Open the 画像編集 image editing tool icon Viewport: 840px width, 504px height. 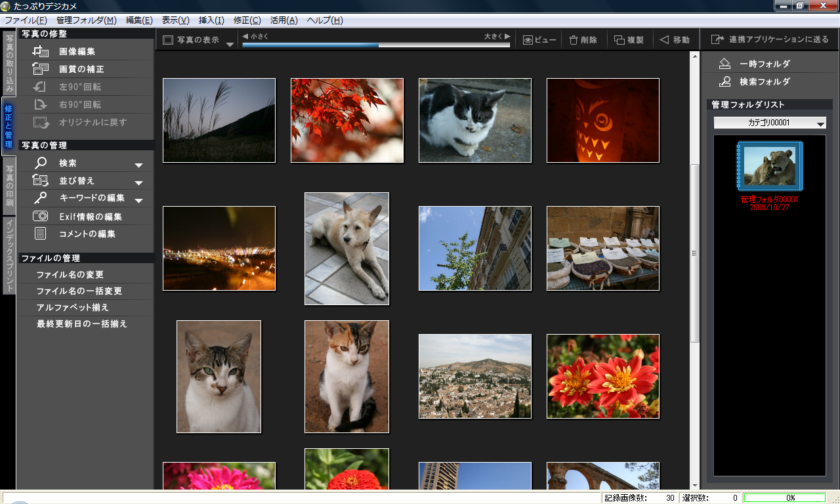coord(41,51)
